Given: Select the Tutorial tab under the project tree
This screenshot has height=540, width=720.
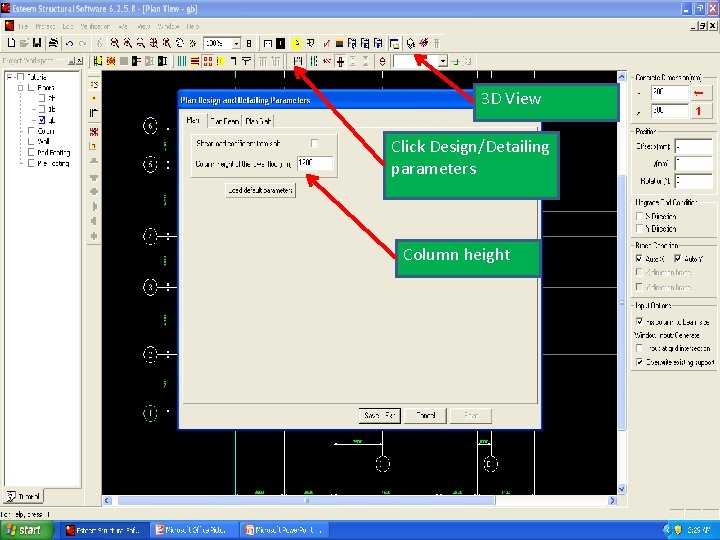Looking at the screenshot, I should pos(24,497).
